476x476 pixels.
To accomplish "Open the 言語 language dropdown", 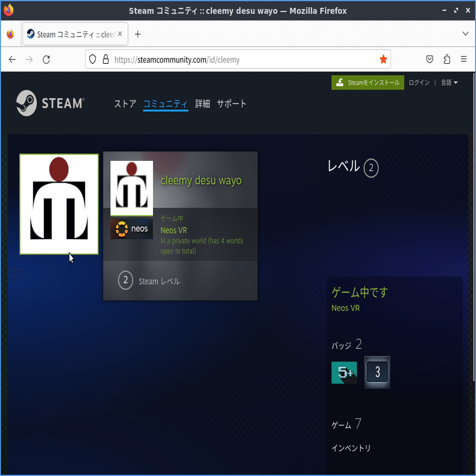I will coord(449,83).
